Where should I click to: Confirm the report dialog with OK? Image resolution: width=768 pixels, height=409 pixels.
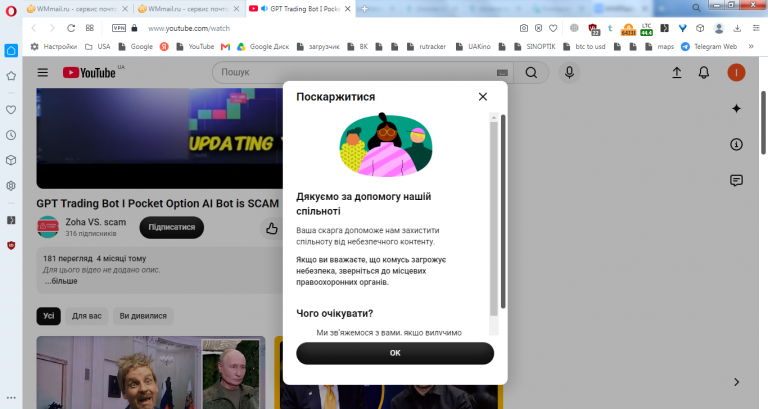pos(395,353)
